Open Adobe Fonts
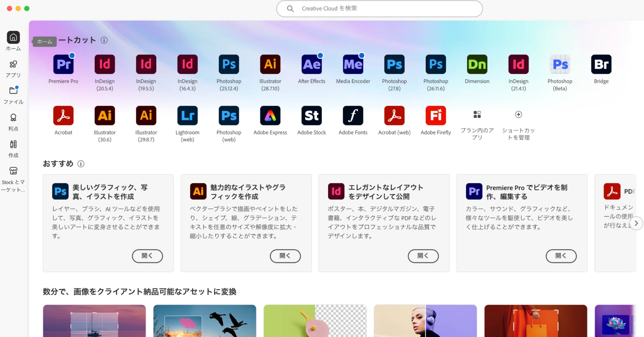This screenshot has width=644, height=337. click(353, 115)
